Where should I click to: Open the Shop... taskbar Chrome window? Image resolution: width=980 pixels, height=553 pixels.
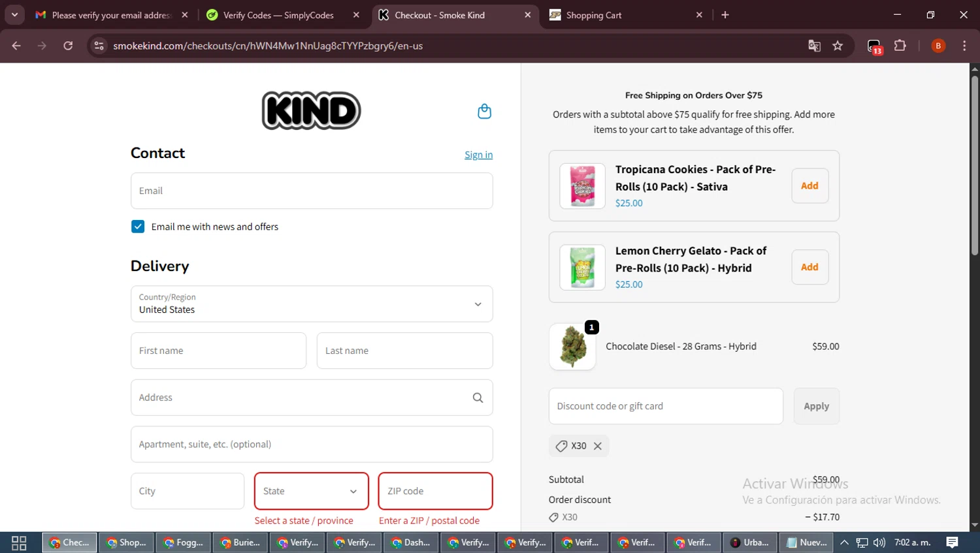coord(127,543)
